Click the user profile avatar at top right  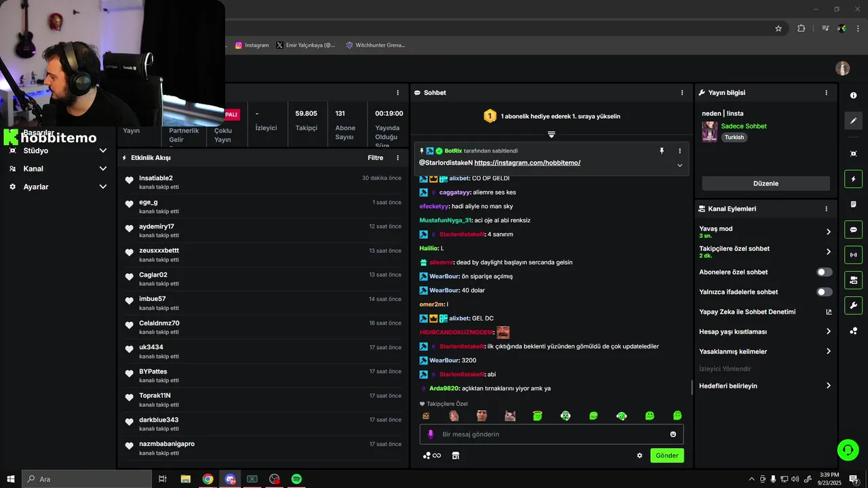[x=842, y=68]
